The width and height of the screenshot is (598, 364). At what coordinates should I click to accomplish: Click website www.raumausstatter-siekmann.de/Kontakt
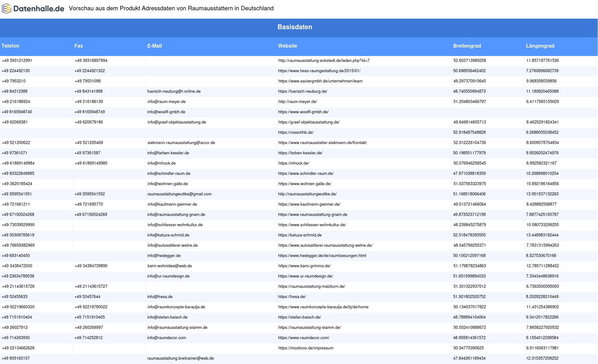coord(322,143)
